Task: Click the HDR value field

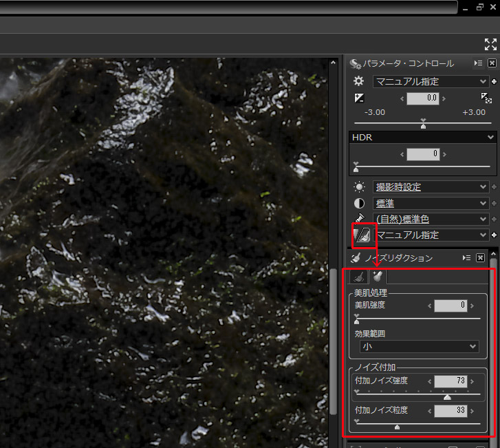Action: [423, 154]
